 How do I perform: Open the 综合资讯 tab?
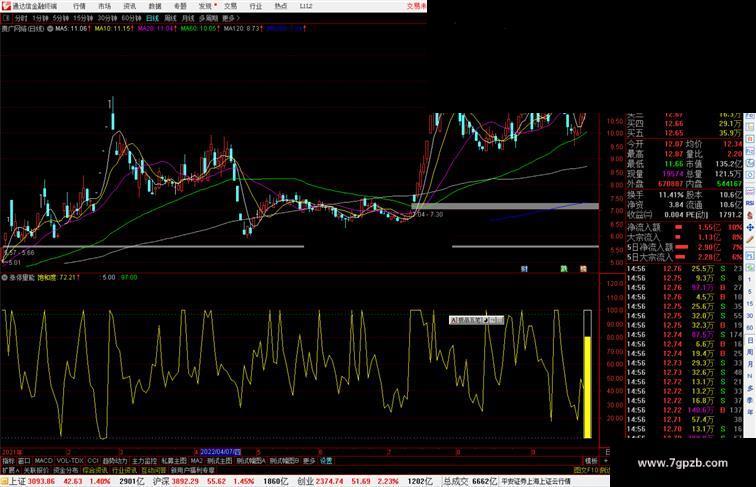(95, 470)
